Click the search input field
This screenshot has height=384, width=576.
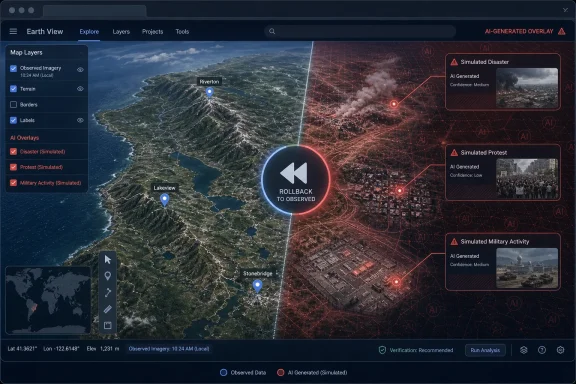click(x=360, y=31)
